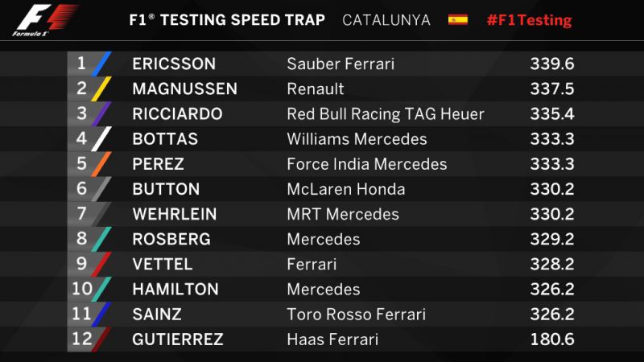The height and width of the screenshot is (362, 644).
Task: Click position number 7 for Wehrlein
Action: pos(81,214)
